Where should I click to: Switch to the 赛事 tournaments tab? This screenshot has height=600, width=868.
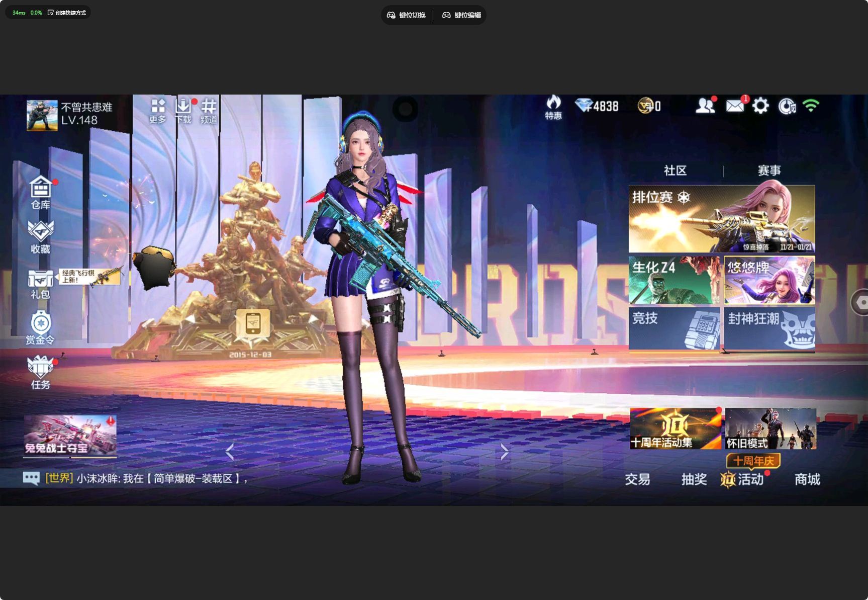point(769,170)
